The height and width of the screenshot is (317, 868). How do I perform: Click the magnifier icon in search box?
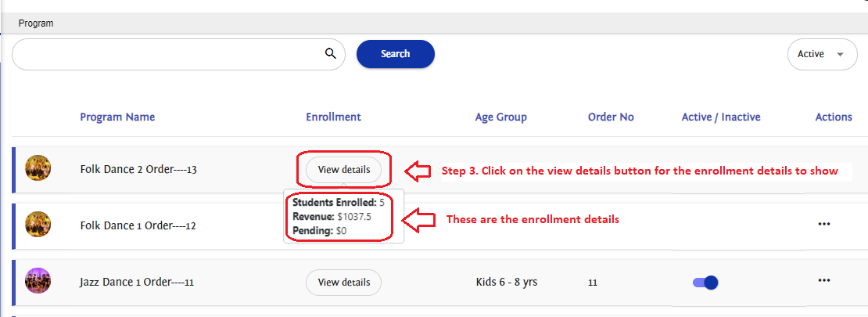tap(330, 54)
